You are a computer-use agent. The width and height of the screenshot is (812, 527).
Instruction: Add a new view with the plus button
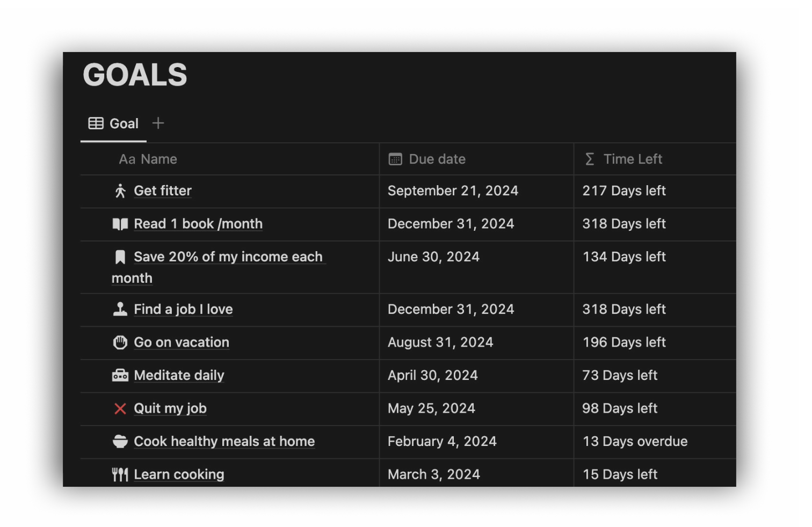[158, 123]
